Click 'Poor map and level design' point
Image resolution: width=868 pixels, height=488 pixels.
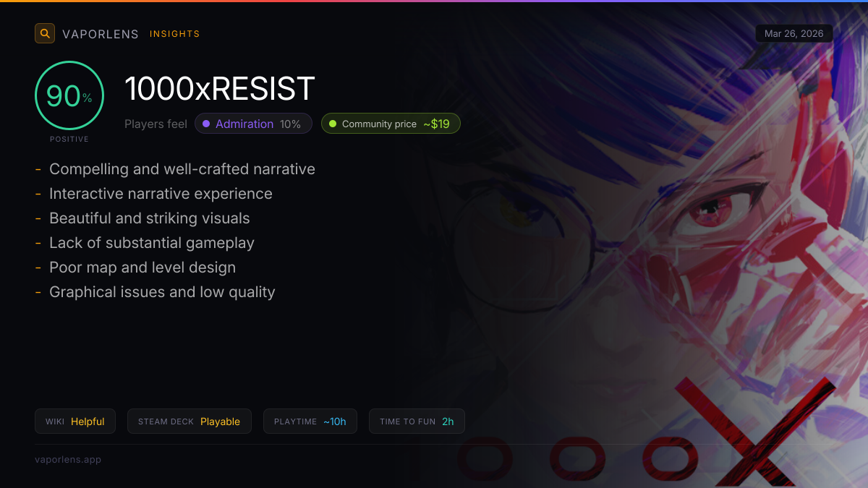click(x=142, y=267)
